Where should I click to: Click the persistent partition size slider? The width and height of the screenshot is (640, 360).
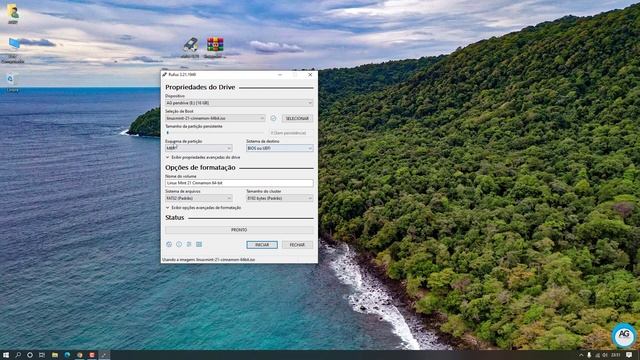[215, 133]
